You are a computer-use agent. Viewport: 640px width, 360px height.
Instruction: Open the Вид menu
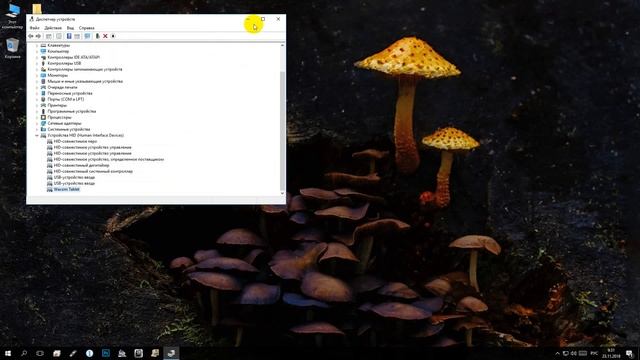coord(70,28)
